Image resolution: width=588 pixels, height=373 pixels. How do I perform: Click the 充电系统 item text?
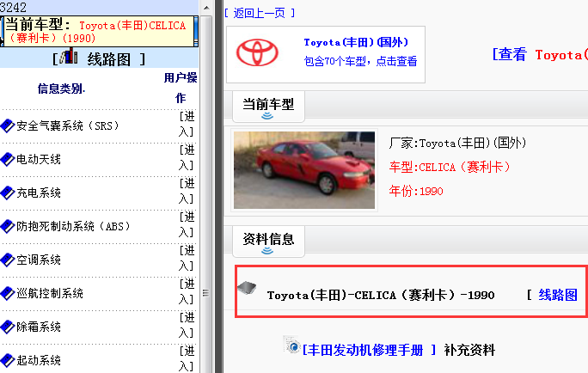pyautogui.click(x=39, y=193)
